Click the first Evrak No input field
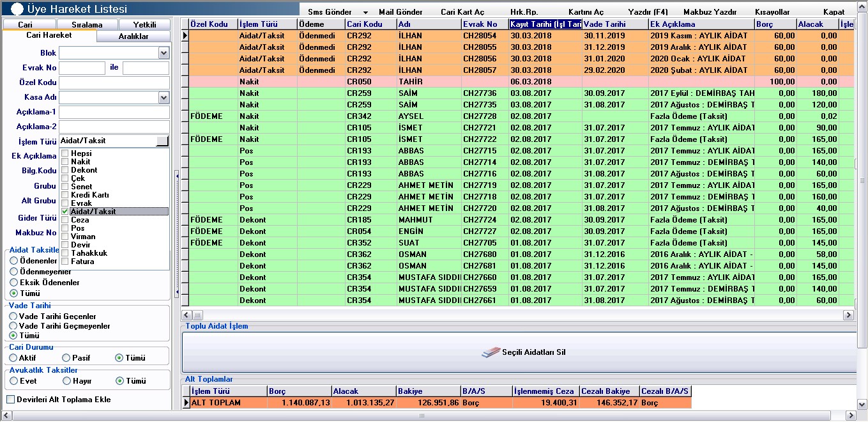Image resolution: width=868 pixels, height=422 pixels. coord(82,68)
